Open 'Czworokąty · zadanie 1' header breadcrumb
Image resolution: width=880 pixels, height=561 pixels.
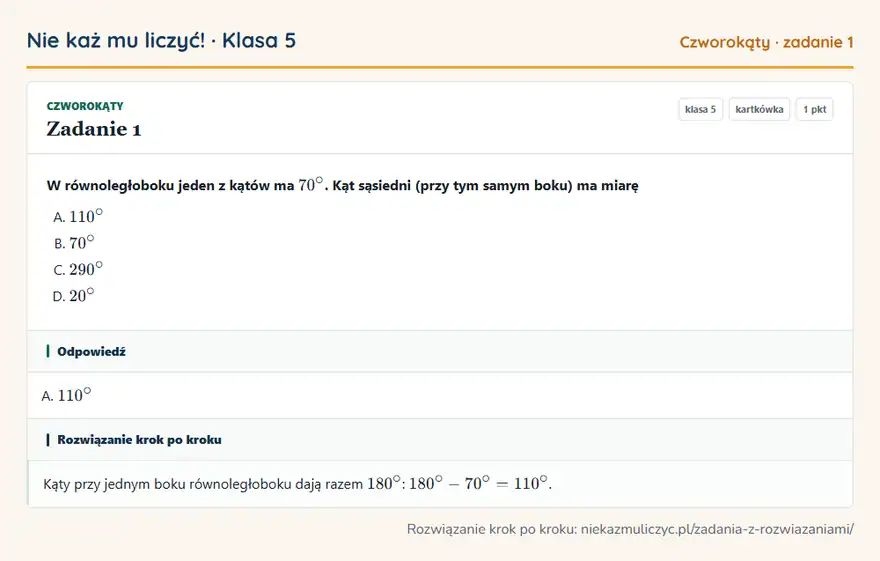(766, 42)
